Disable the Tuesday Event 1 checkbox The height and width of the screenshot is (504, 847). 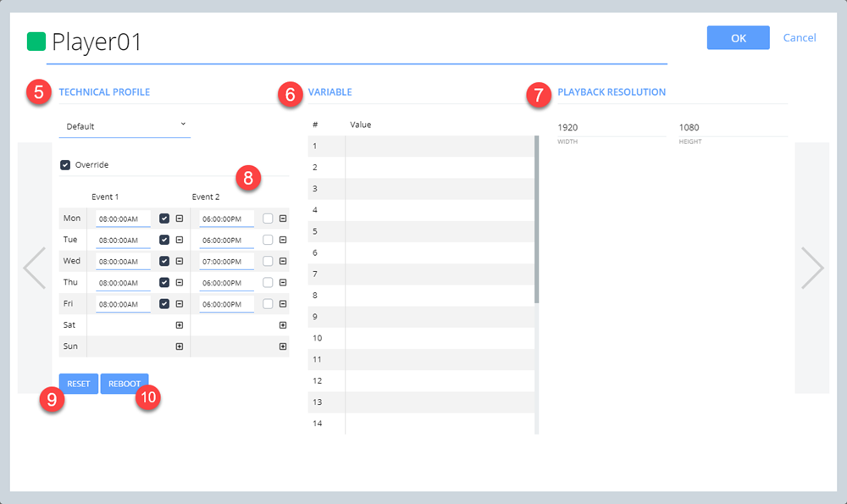164,241
